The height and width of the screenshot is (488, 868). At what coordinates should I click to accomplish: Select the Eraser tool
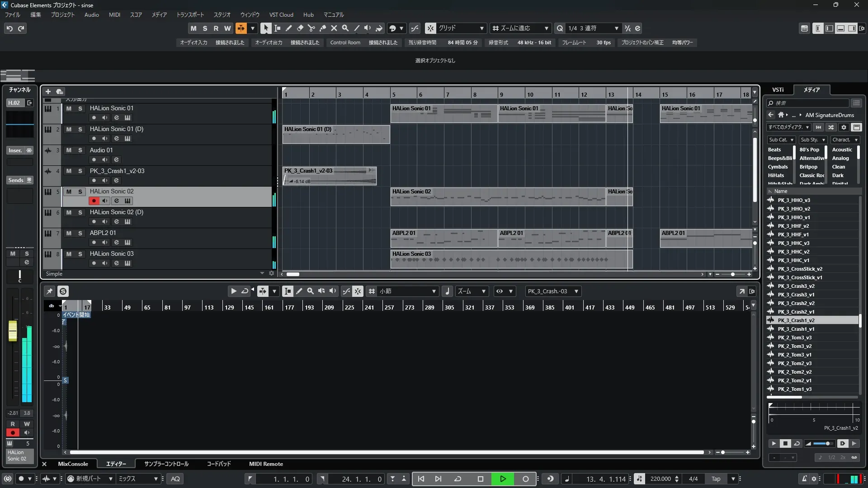[300, 28]
